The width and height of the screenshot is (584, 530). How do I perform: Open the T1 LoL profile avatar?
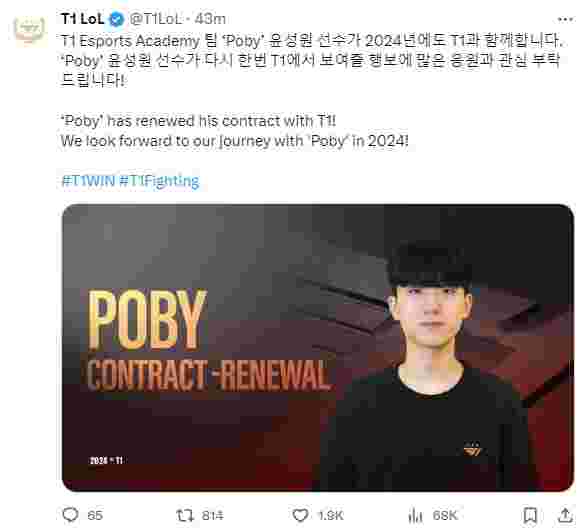click(29, 29)
